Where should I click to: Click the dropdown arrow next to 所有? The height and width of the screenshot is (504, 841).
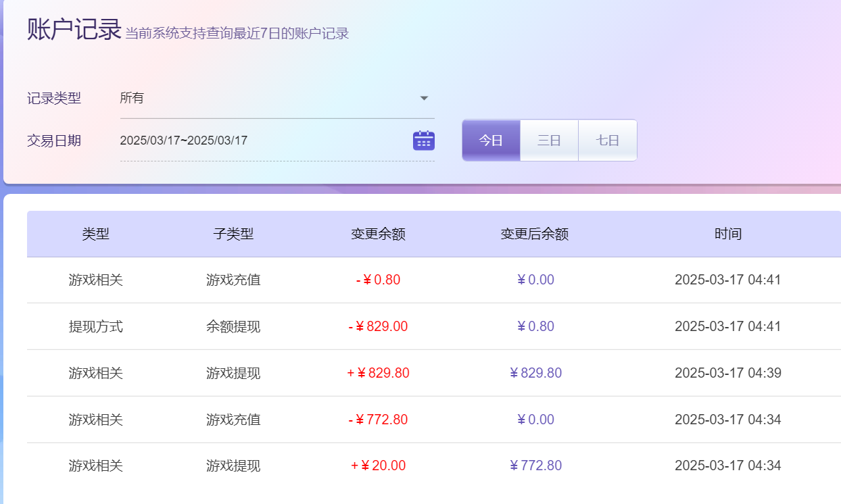click(x=424, y=98)
